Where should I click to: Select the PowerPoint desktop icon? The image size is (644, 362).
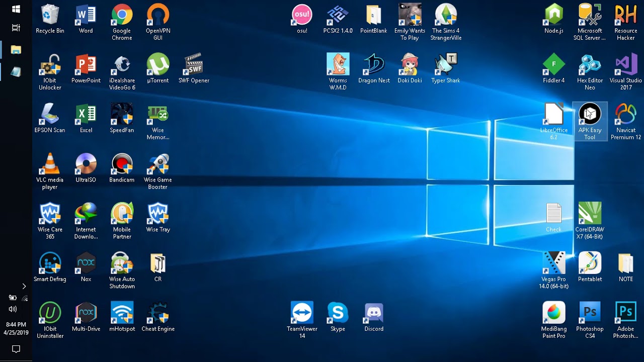[x=86, y=69]
